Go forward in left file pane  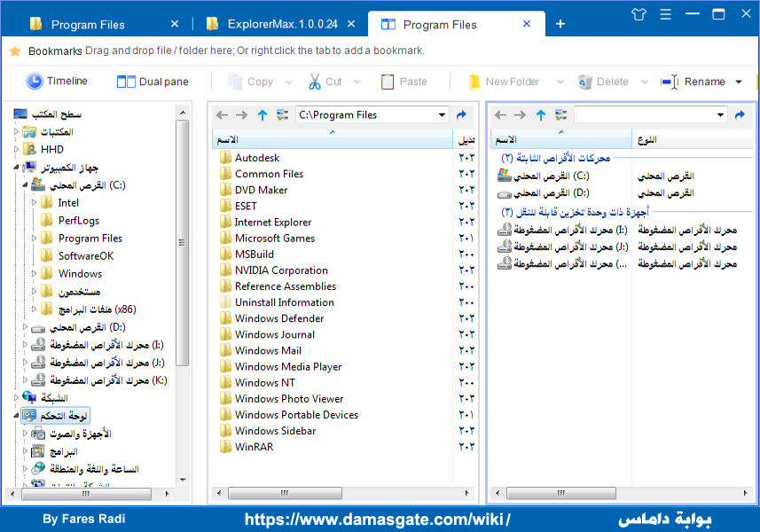241,115
